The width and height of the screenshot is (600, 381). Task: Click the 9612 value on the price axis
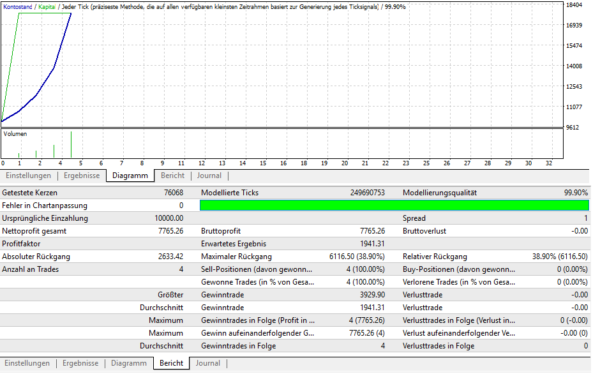coord(572,128)
